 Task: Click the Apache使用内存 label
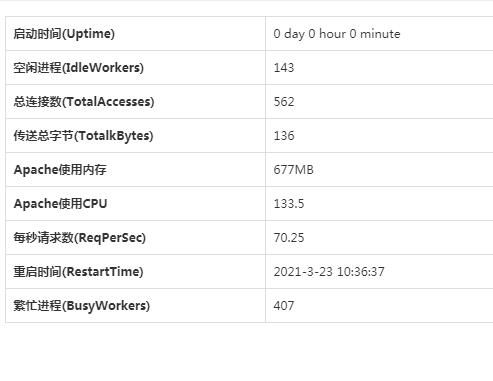60,170
